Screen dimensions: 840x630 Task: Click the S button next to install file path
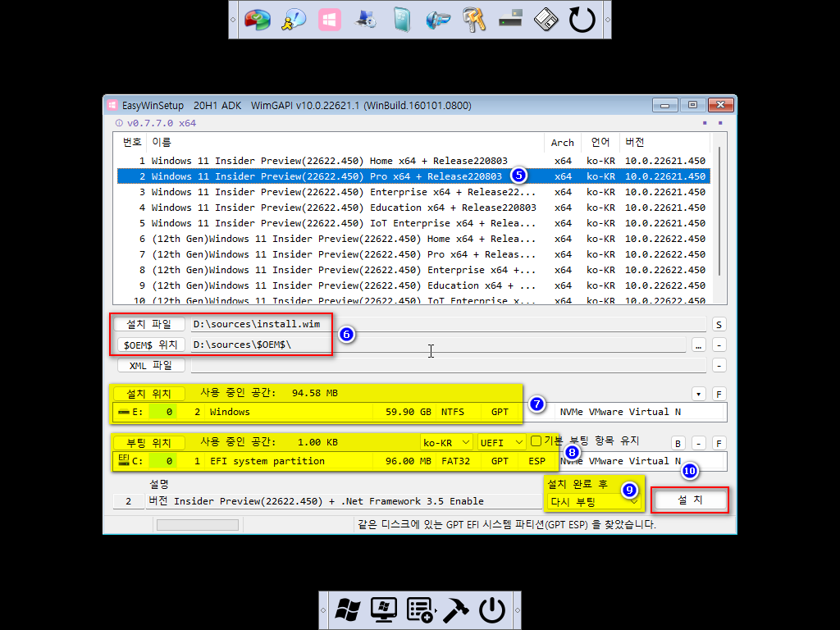pyautogui.click(x=719, y=325)
